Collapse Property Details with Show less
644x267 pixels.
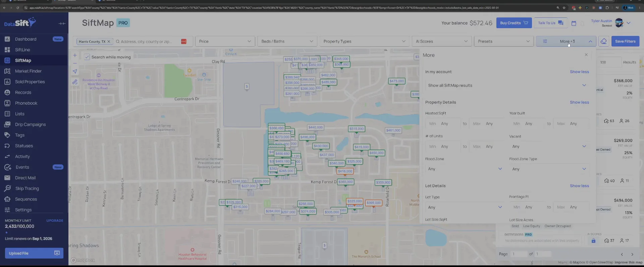tap(579, 102)
